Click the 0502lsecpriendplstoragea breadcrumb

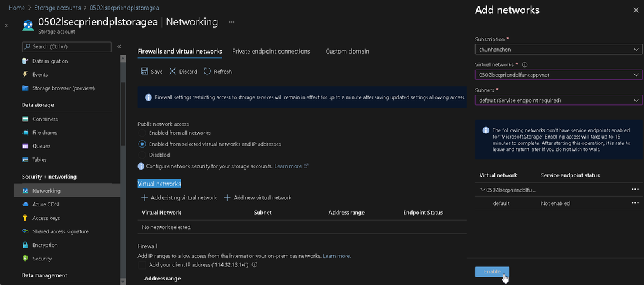124,8
